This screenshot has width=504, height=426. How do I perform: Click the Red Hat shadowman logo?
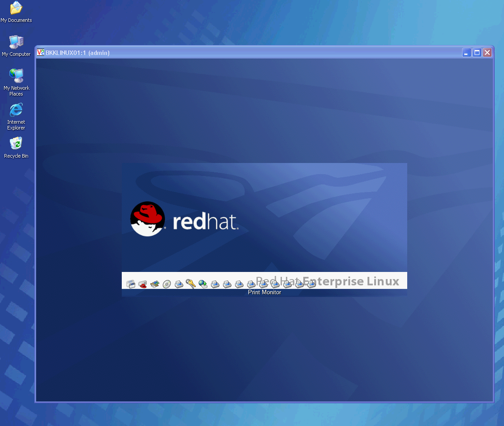[x=148, y=219]
